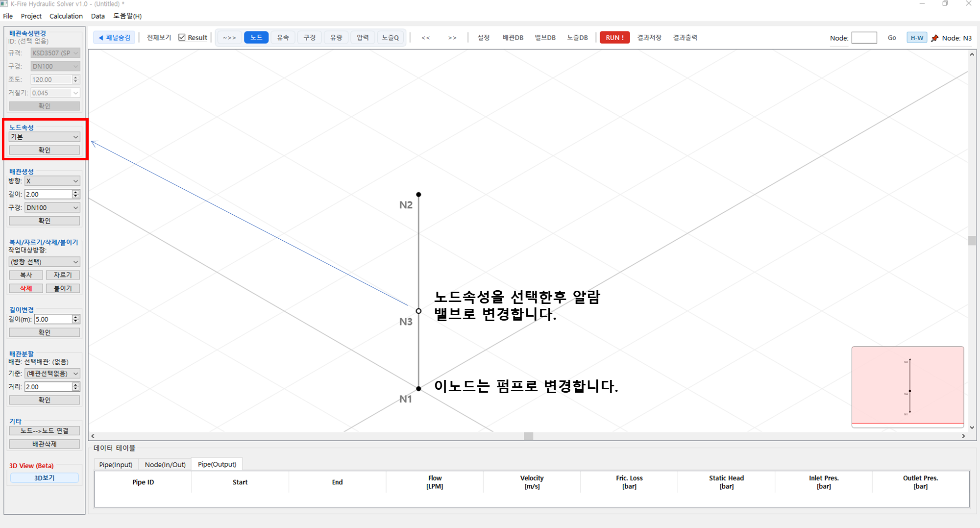This screenshot has width=980, height=528.
Task: Switch to the Node(In/Out) tab
Action: point(165,464)
